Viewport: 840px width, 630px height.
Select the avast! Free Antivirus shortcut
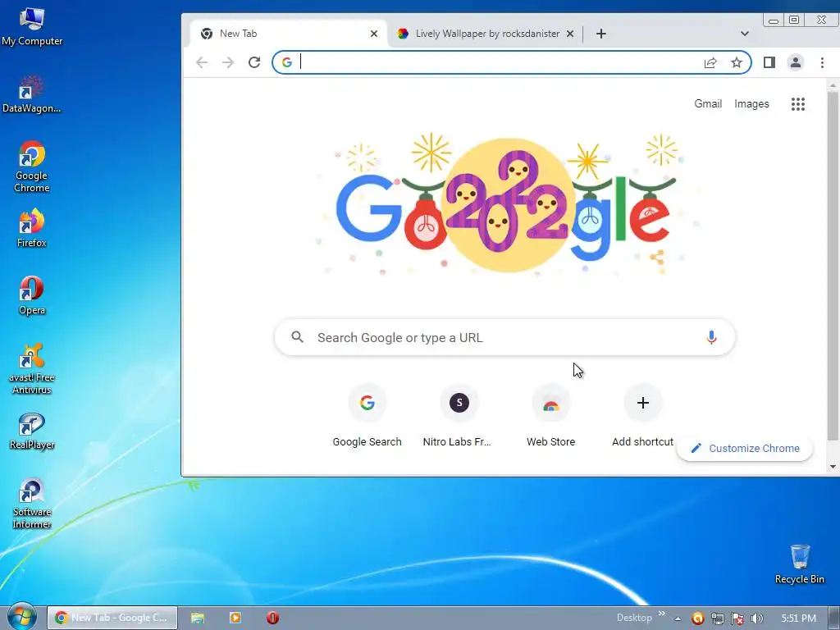coord(32,369)
